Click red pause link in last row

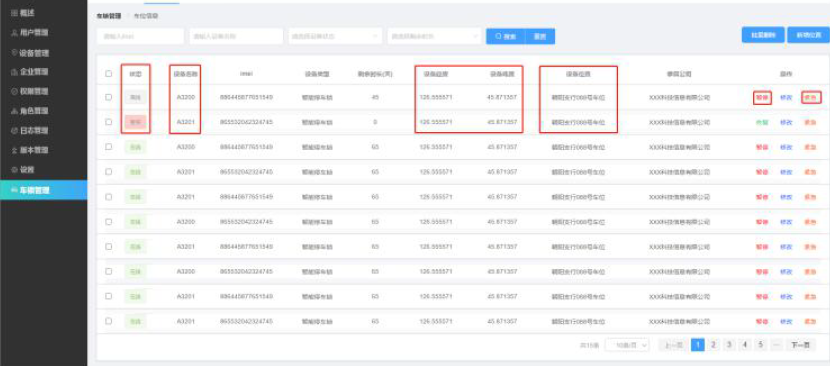tap(762, 322)
